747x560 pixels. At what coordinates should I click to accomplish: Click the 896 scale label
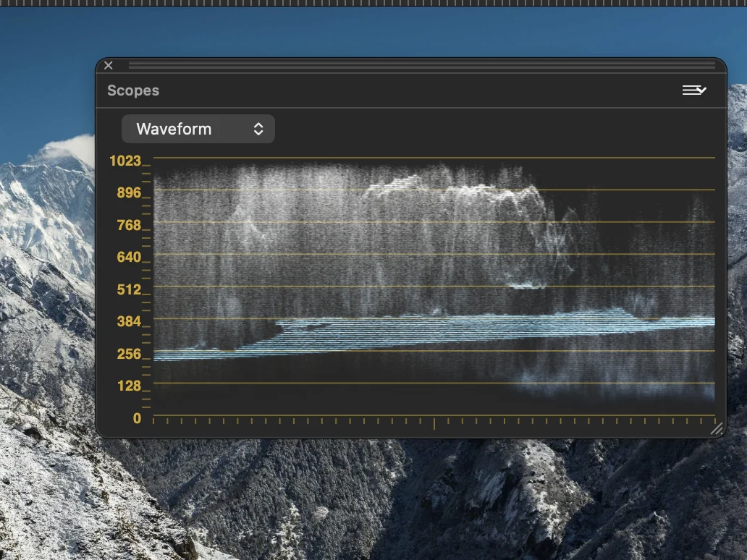tap(129, 192)
